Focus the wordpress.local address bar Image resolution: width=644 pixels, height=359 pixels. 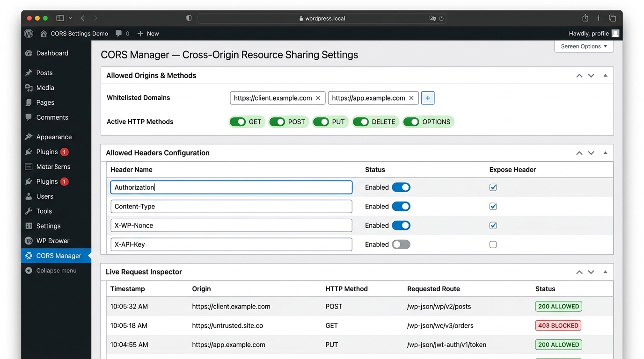(x=322, y=18)
